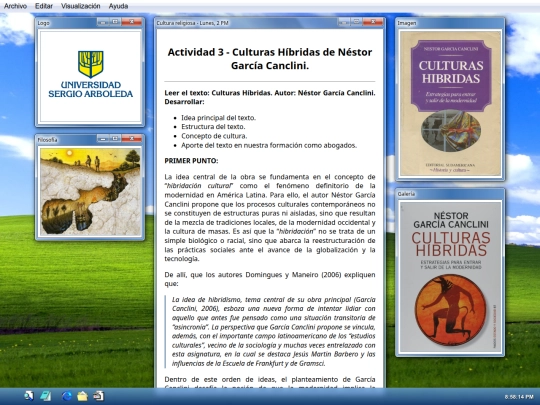Launch the search document icon in taskbar
This screenshot has width=540, height=405.
click(29, 396)
